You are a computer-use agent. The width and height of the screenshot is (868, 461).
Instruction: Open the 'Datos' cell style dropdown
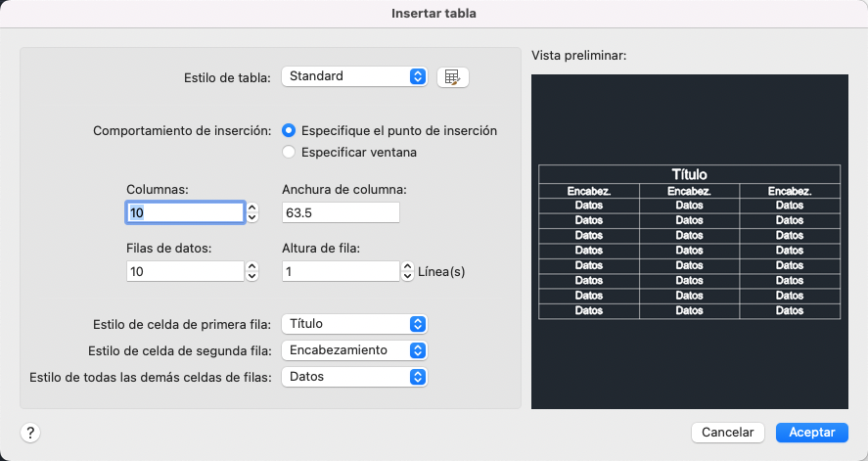[x=354, y=376]
